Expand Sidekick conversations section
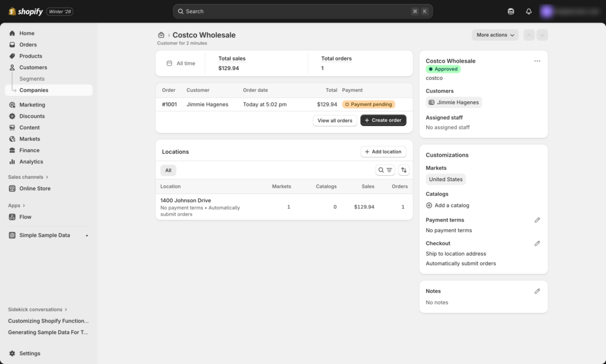This screenshot has height=364, width=606. (37, 310)
